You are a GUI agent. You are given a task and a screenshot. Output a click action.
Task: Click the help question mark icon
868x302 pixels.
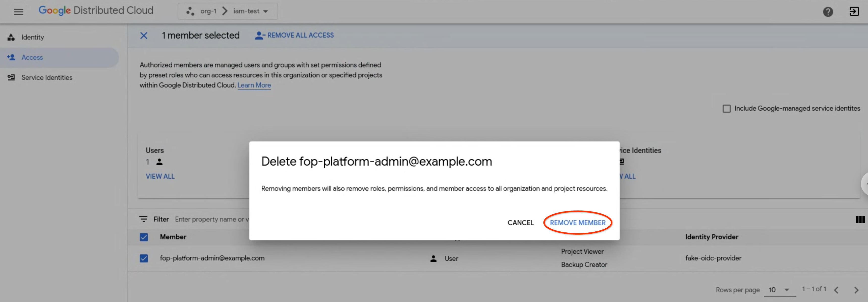click(x=828, y=12)
